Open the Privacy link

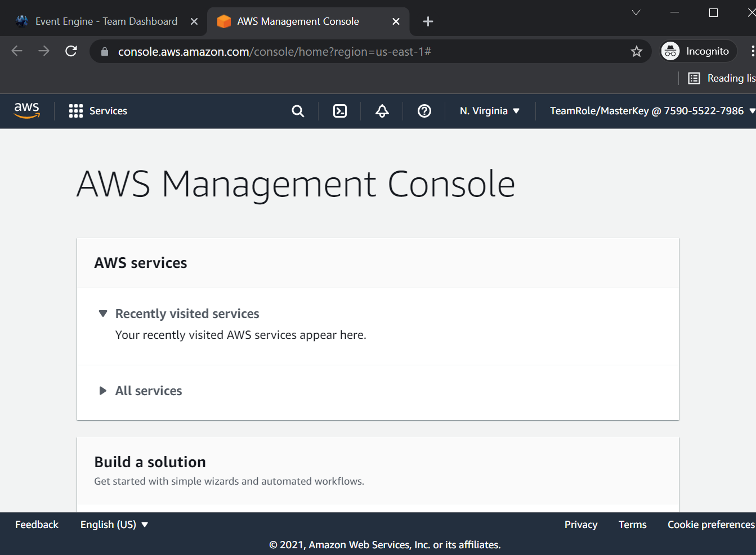tap(581, 525)
